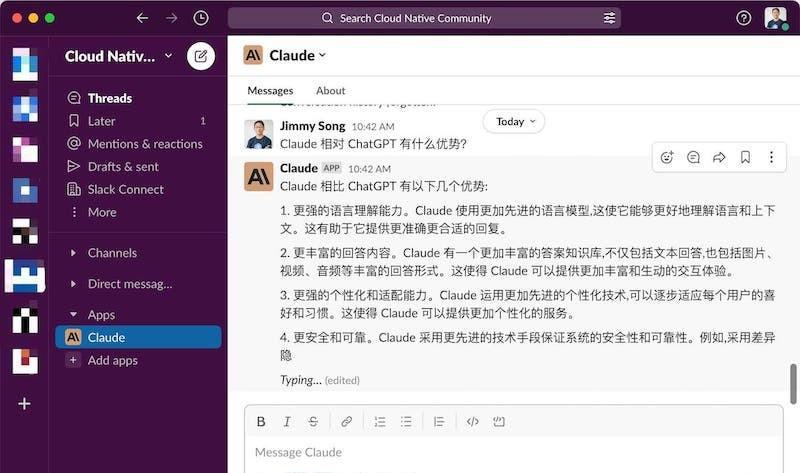Toggle bold formatting in message composer
The height and width of the screenshot is (473, 800).
point(261,422)
